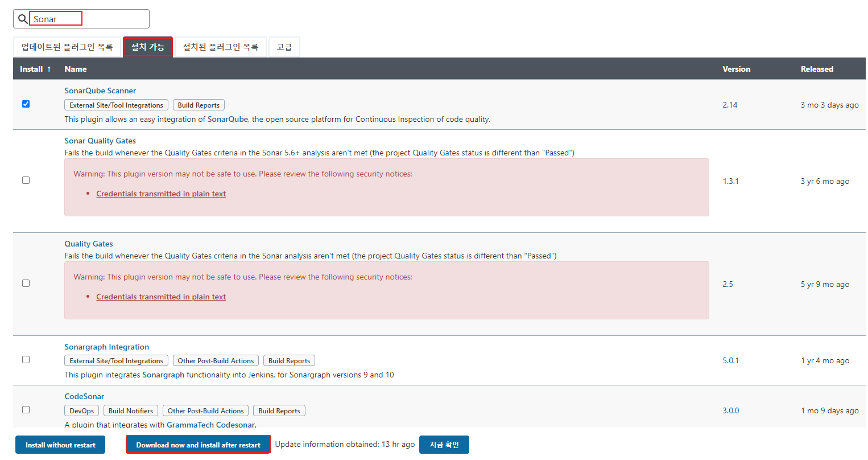868x460 pixels.
Task: Focus the plugin search field containing Sonar
Action: tap(81, 19)
